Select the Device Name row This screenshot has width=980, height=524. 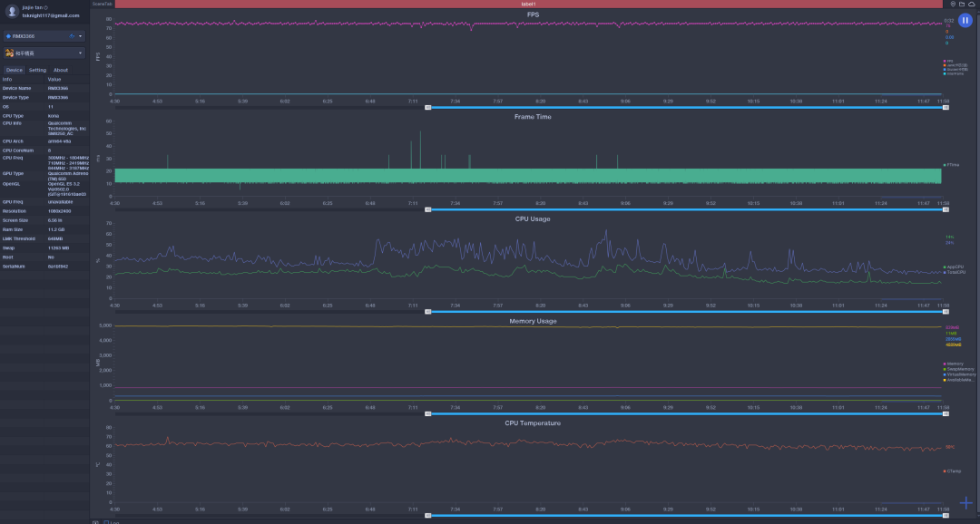[44, 88]
